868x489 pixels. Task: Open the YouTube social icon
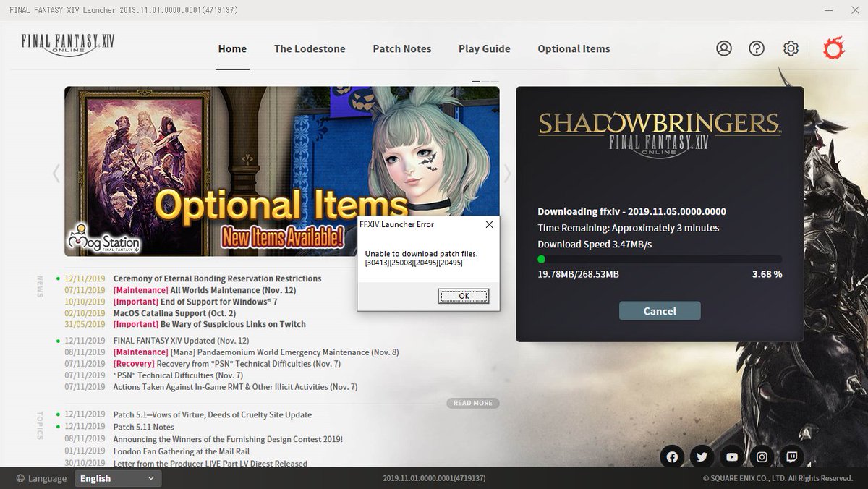pyautogui.click(x=732, y=456)
